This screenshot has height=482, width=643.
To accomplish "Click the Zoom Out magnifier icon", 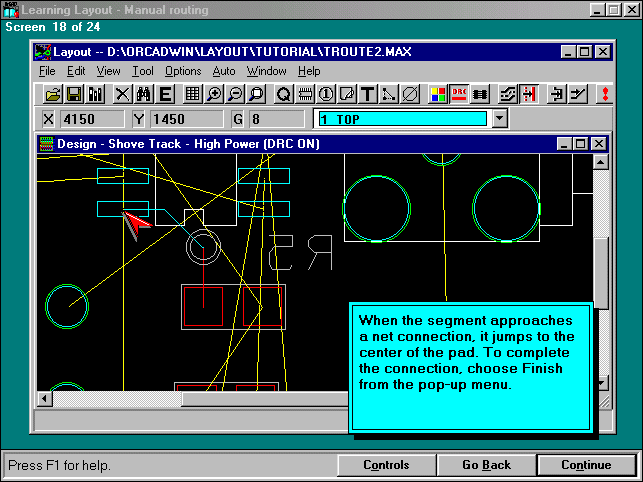I will tap(234, 94).
